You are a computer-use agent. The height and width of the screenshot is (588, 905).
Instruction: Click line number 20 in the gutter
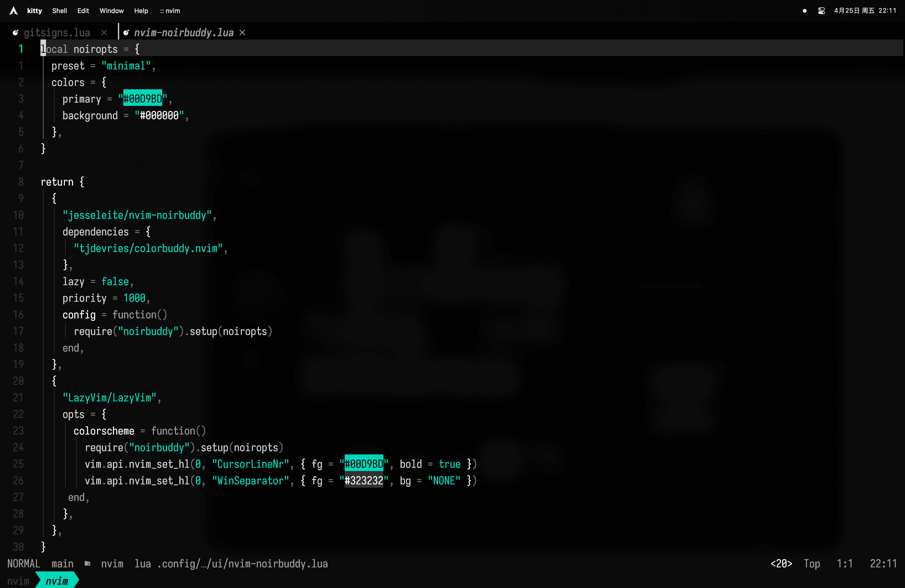pos(18,381)
